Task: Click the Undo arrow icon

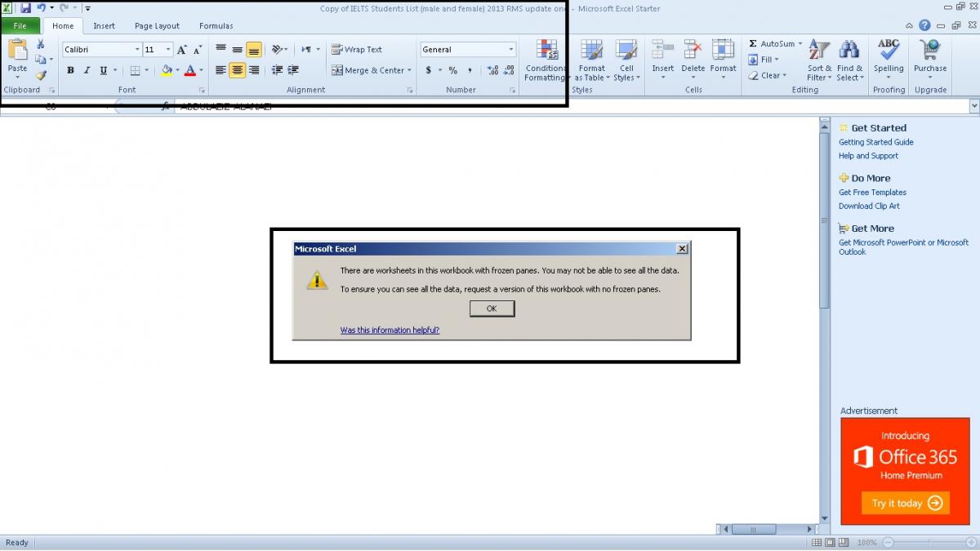Action: pyautogui.click(x=41, y=7)
